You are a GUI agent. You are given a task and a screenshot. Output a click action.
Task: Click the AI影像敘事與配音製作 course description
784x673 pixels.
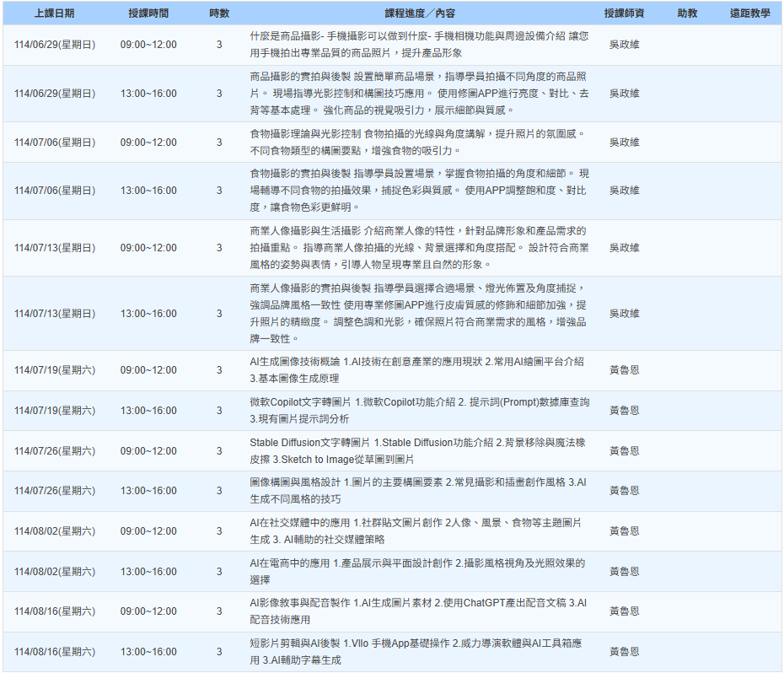pos(419,611)
